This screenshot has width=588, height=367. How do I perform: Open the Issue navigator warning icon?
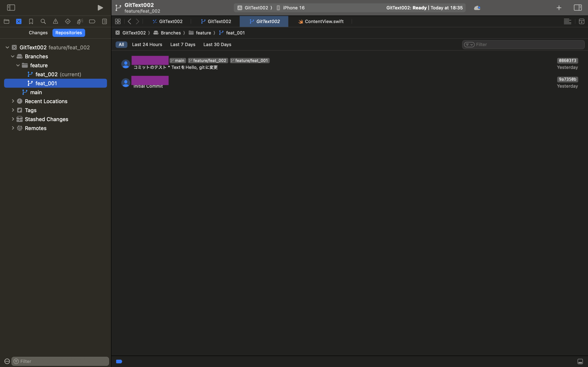(55, 21)
